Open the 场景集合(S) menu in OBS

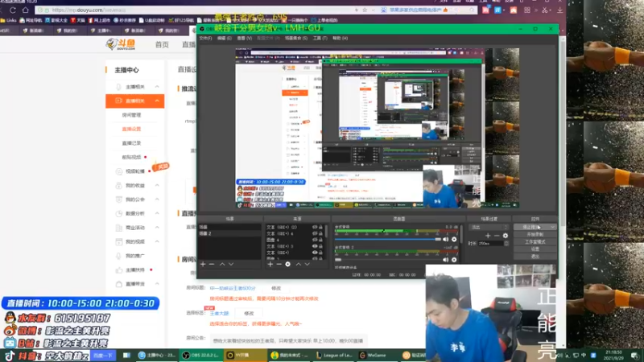pyautogui.click(x=296, y=38)
